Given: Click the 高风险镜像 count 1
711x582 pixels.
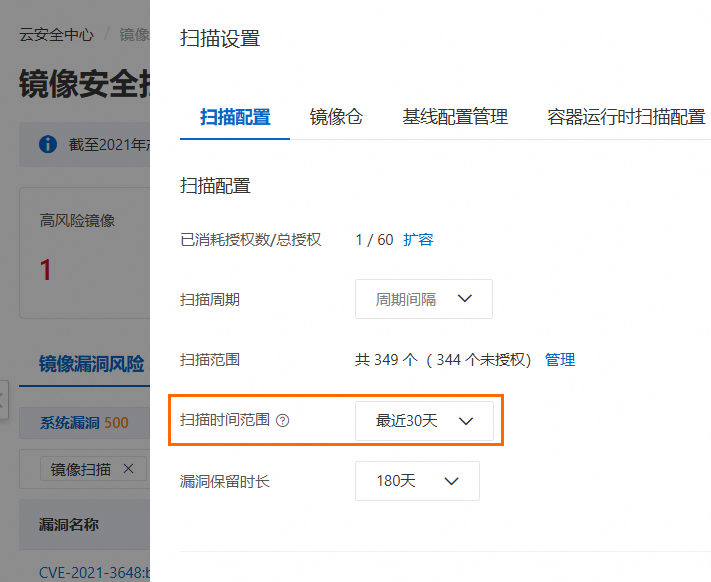Looking at the screenshot, I should point(45,270).
